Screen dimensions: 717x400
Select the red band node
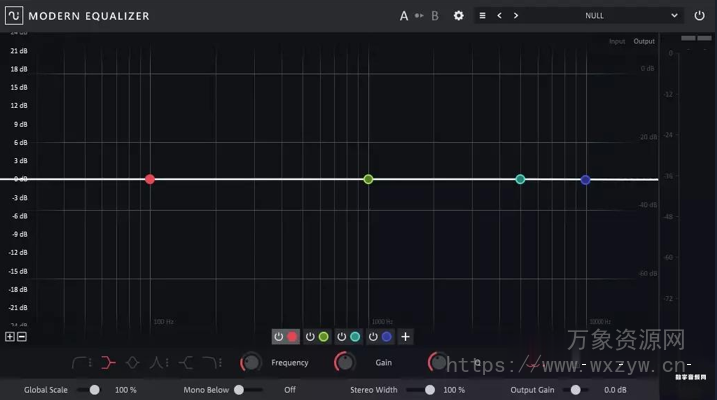click(150, 179)
